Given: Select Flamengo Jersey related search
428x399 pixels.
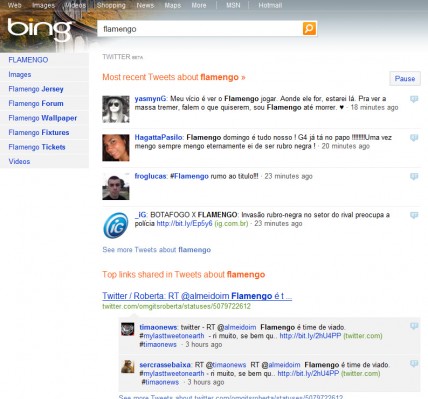Looking at the screenshot, I should coord(36,89).
